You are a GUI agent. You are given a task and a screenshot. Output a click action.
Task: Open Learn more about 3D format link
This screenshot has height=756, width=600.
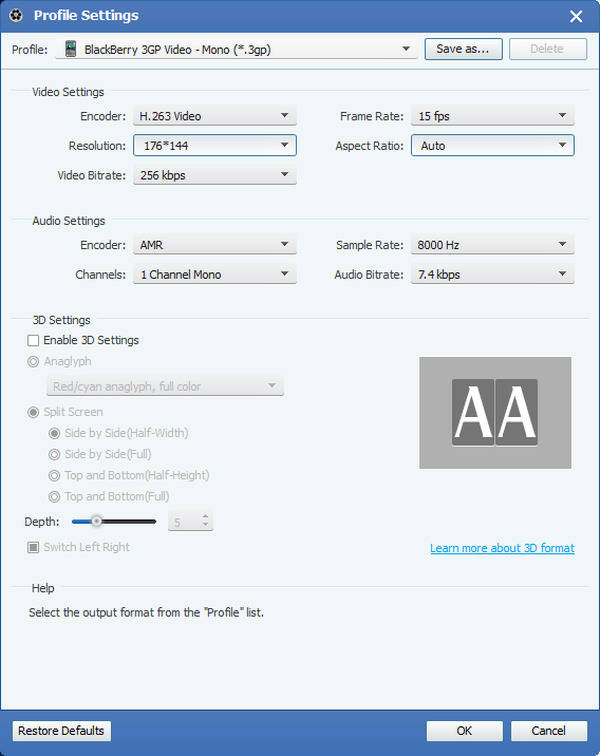tap(502, 548)
